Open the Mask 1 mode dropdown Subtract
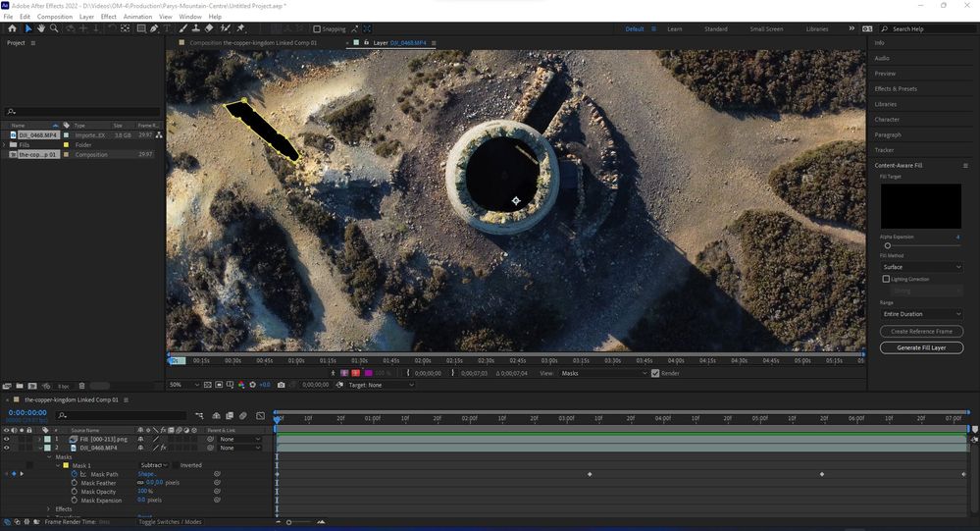This screenshot has width=980, height=531. click(154, 465)
